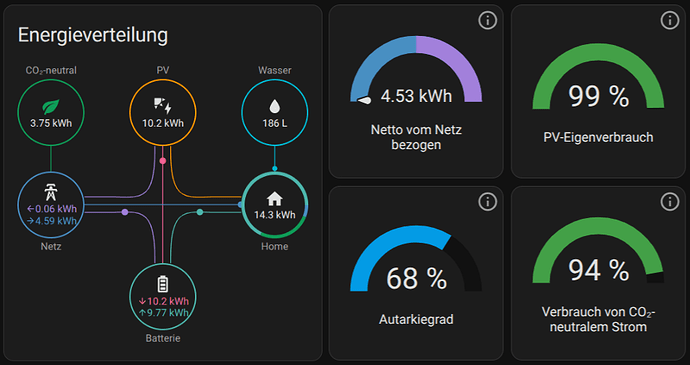Open info for PV-Eigenverbrauch card

(x=670, y=20)
